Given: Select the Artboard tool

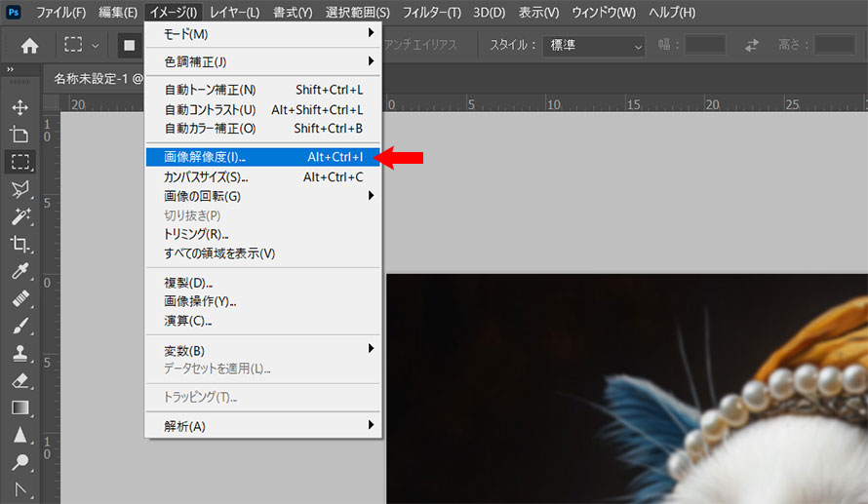Looking at the screenshot, I should click(x=20, y=135).
